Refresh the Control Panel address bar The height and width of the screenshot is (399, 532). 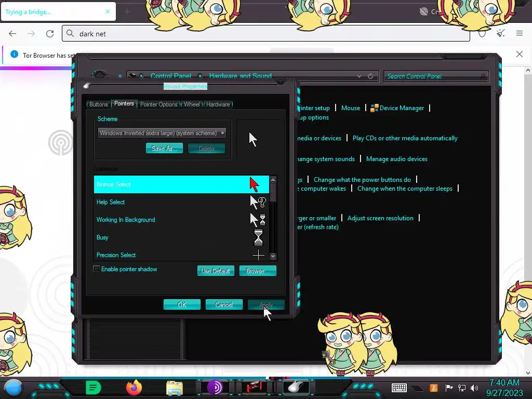point(370,76)
